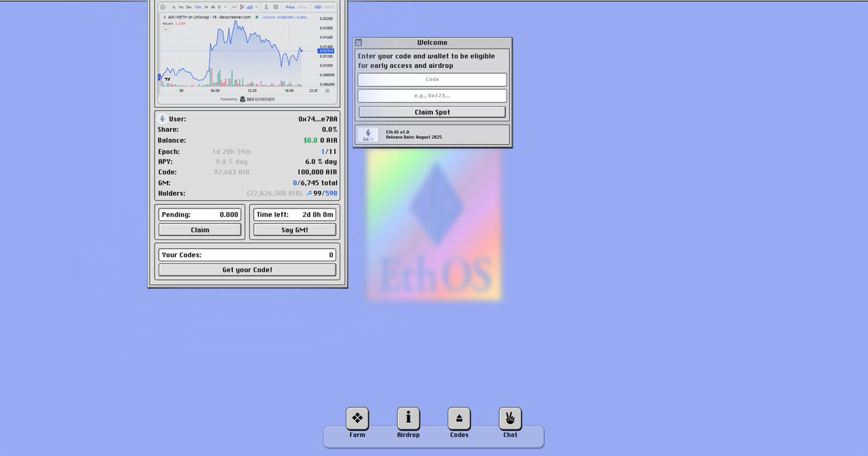Image resolution: width=868 pixels, height=456 pixels.
Task: Open the Airdrop dock icon
Action: click(409, 417)
